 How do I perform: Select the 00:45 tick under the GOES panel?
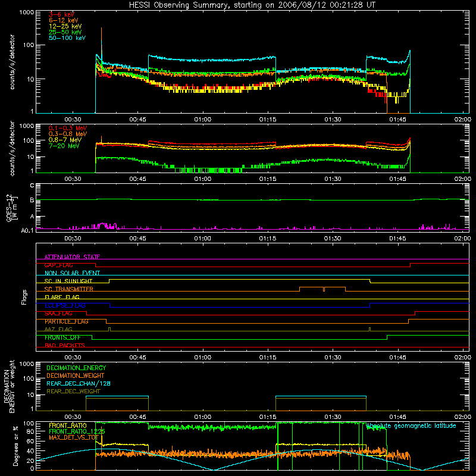pyautogui.click(x=138, y=239)
